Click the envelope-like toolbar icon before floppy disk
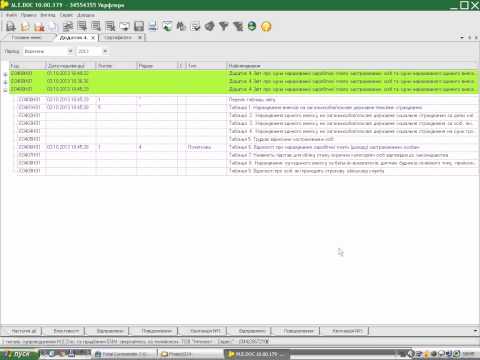 (x=124, y=26)
